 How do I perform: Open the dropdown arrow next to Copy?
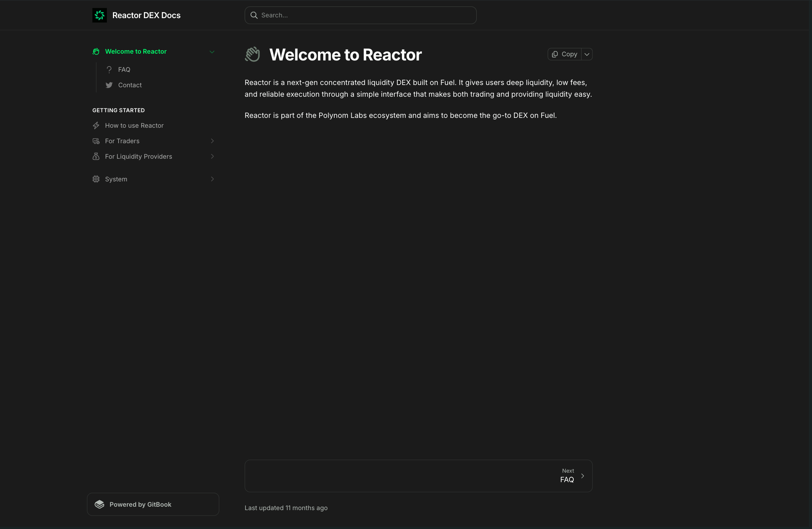pyautogui.click(x=587, y=54)
